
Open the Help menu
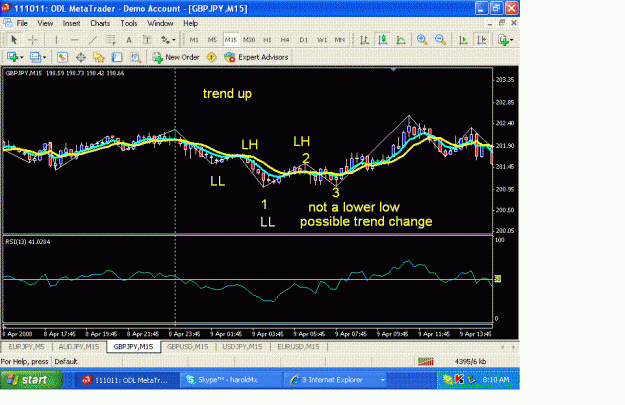coord(190,23)
